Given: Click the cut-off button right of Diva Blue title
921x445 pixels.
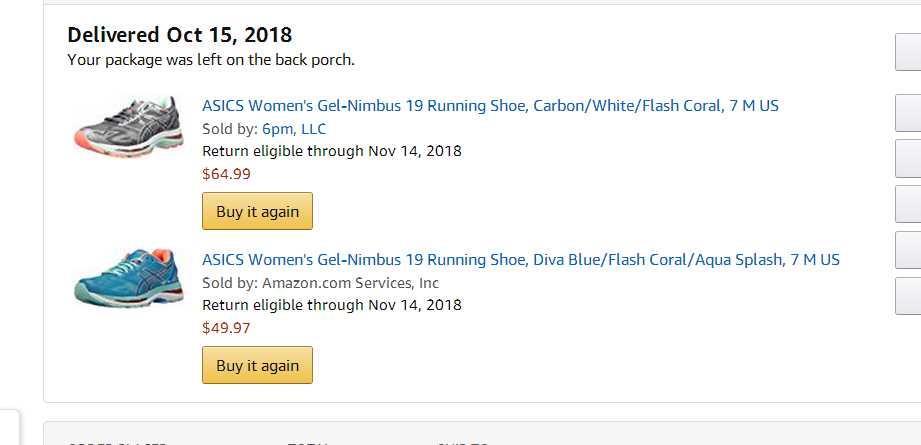Looking at the screenshot, I should tap(908, 251).
